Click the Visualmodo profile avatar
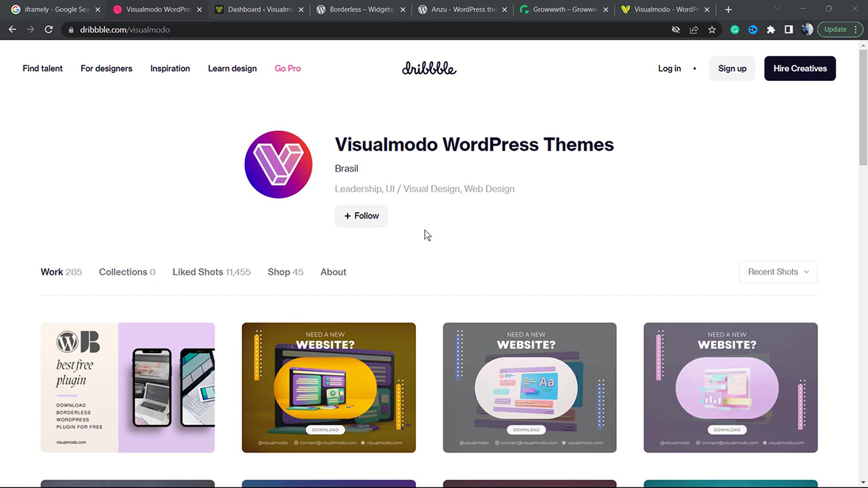 [x=278, y=164]
